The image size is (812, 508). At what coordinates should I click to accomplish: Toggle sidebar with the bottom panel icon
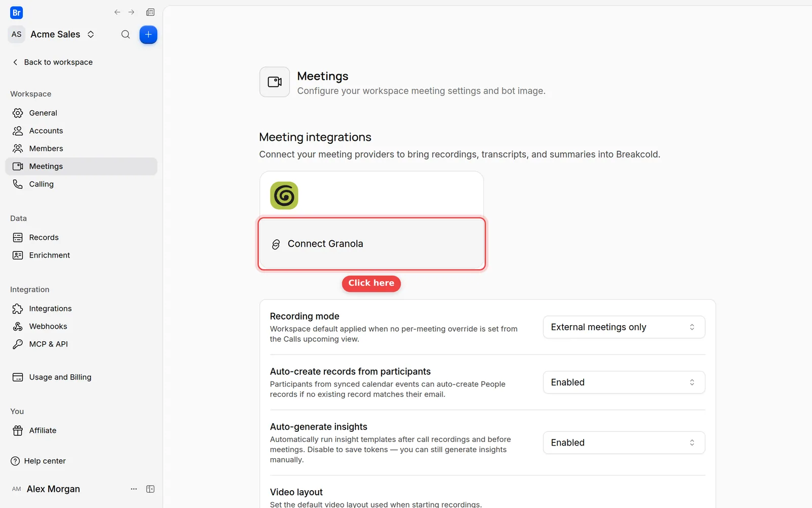(150, 489)
